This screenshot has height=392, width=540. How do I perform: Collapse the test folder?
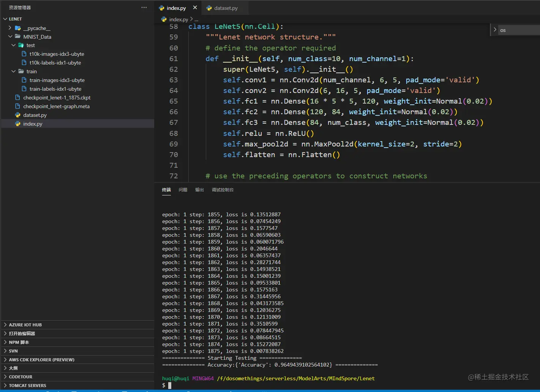(14, 45)
